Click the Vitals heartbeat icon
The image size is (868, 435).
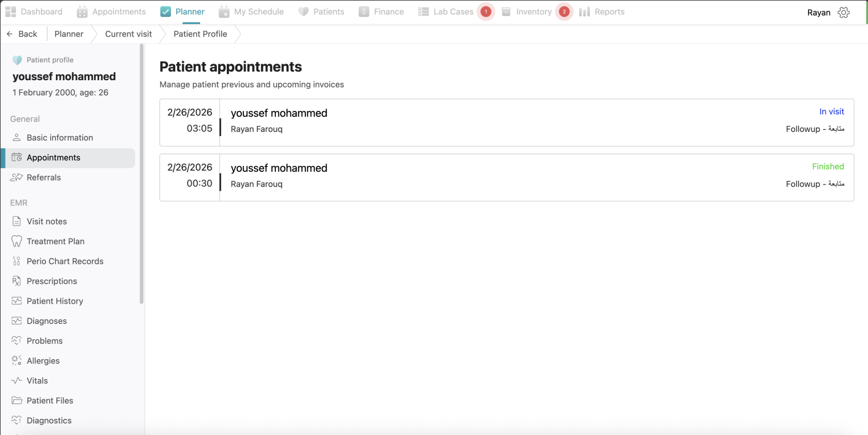[17, 380]
